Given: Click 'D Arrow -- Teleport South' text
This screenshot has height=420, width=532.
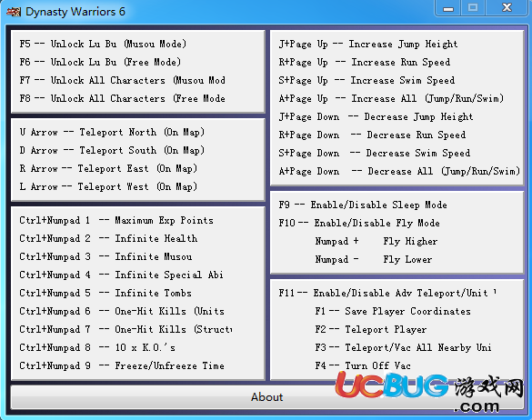Looking at the screenshot, I should pos(112,150).
